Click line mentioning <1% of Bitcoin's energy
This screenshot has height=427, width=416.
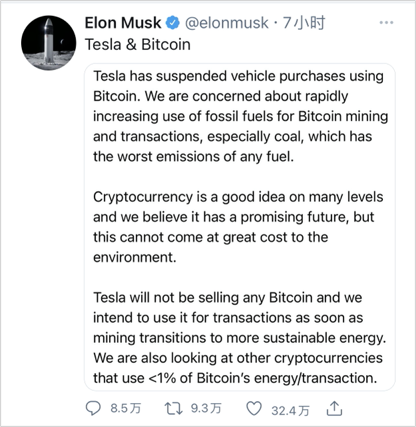coord(235,378)
